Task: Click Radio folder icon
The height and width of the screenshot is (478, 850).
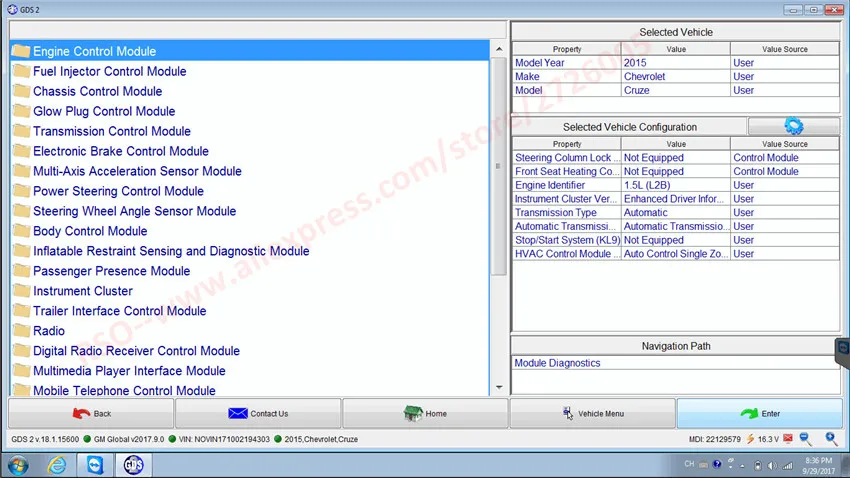Action: tap(21, 331)
